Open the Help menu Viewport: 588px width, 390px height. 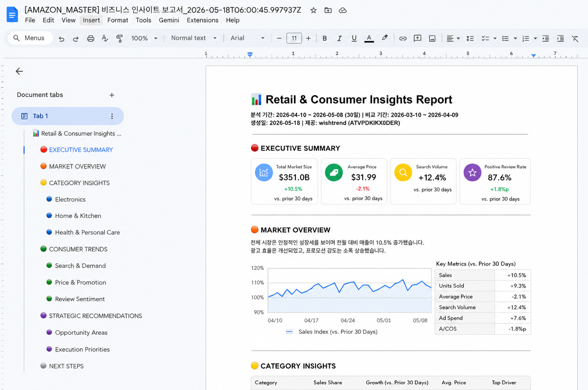coord(233,20)
